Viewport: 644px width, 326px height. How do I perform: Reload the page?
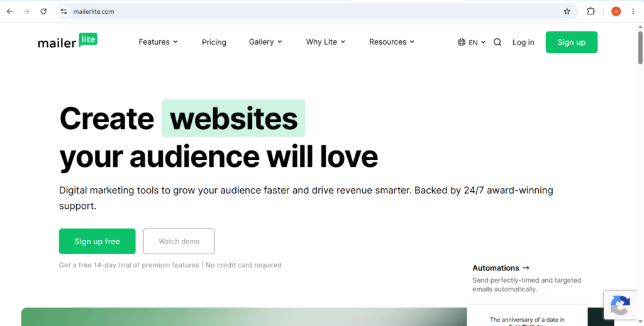(x=43, y=11)
